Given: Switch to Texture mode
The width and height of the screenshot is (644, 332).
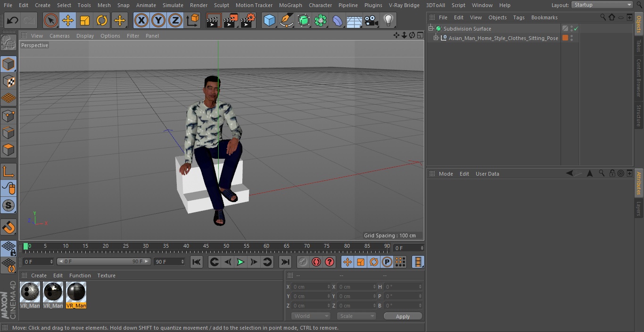Looking at the screenshot, I should click(x=8, y=81).
